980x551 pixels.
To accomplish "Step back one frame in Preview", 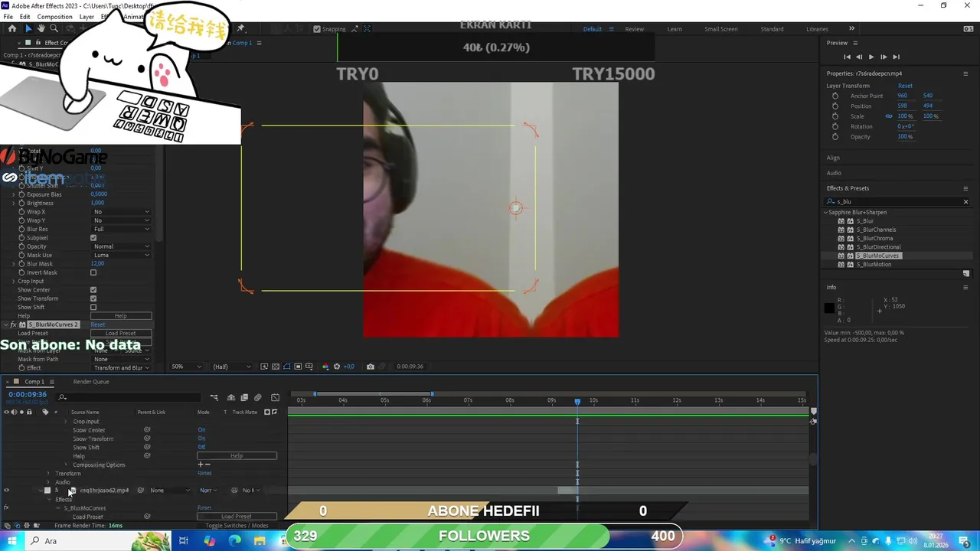I will point(859,57).
